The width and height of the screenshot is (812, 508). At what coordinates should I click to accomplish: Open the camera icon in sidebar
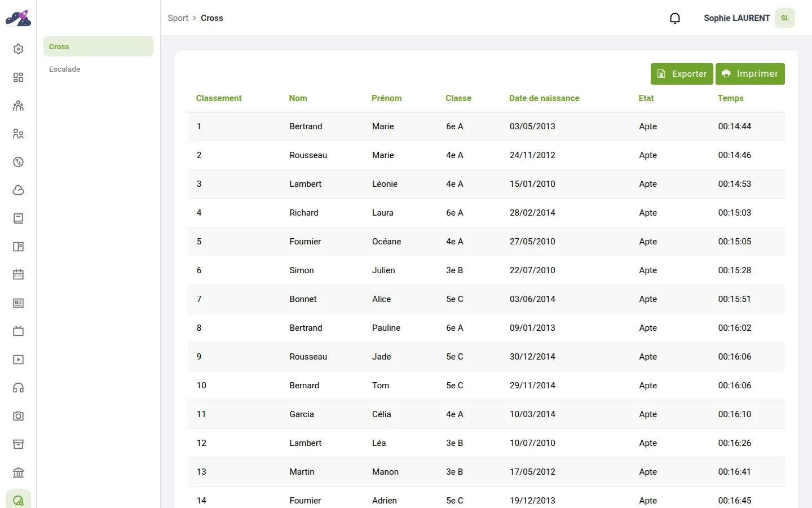click(18, 416)
